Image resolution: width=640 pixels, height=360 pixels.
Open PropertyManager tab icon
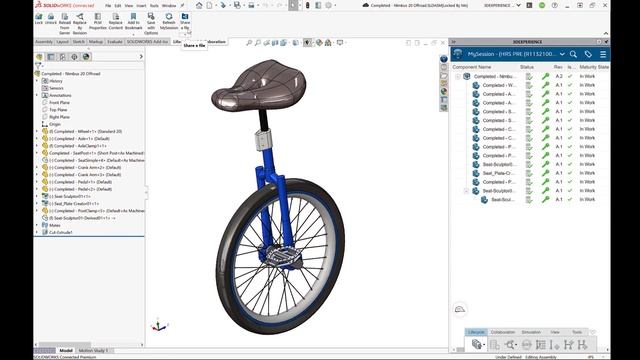pos(51,57)
